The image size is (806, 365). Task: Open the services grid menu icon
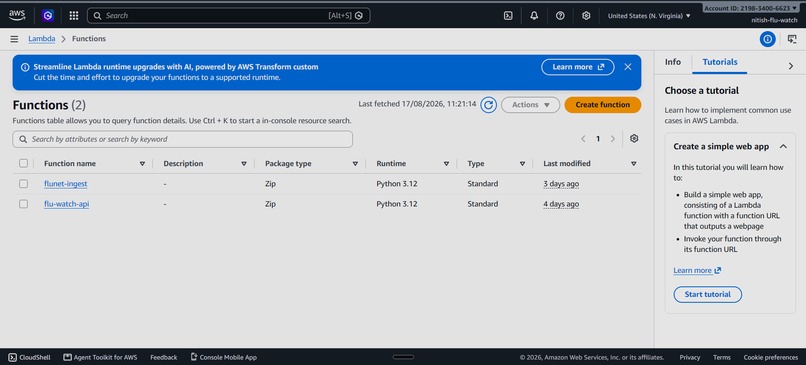point(74,15)
